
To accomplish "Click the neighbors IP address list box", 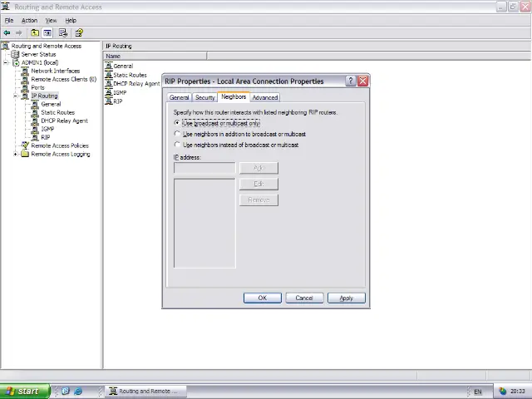I will click(x=204, y=223).
